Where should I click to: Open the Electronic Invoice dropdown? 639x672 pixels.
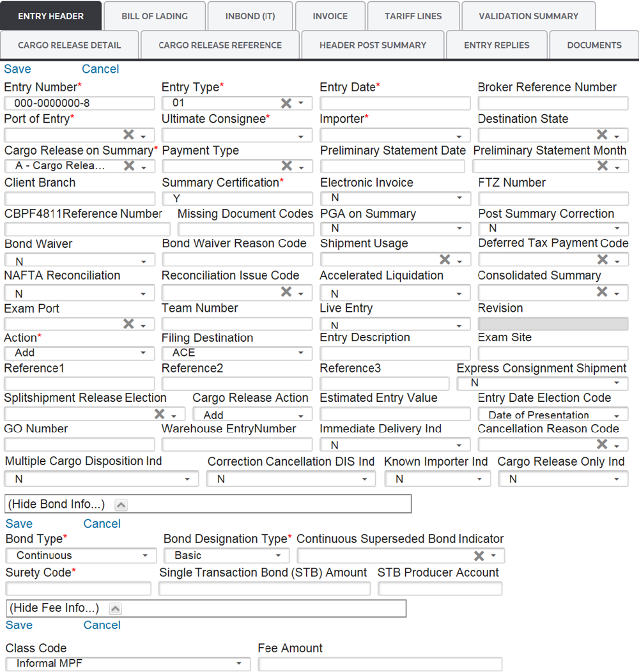[459, 199]
